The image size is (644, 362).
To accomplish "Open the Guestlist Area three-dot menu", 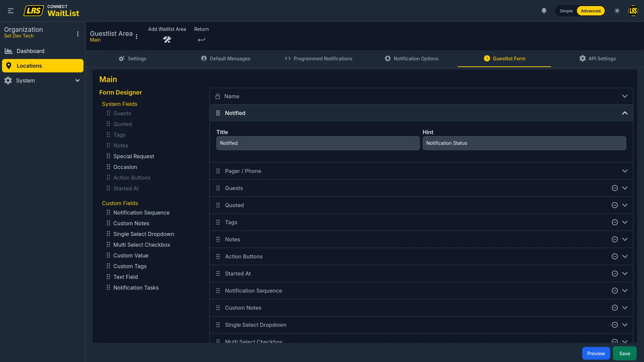I will click(137, 37).
